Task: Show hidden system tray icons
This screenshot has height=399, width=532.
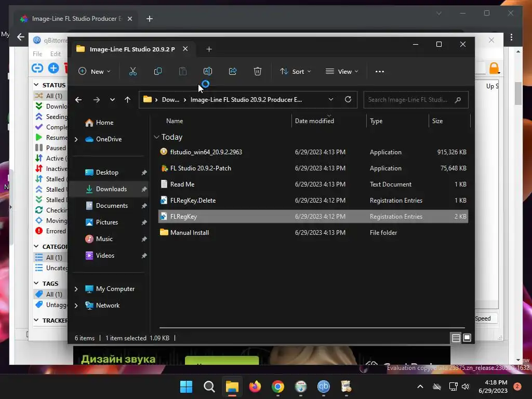Action: coord(420,387)
